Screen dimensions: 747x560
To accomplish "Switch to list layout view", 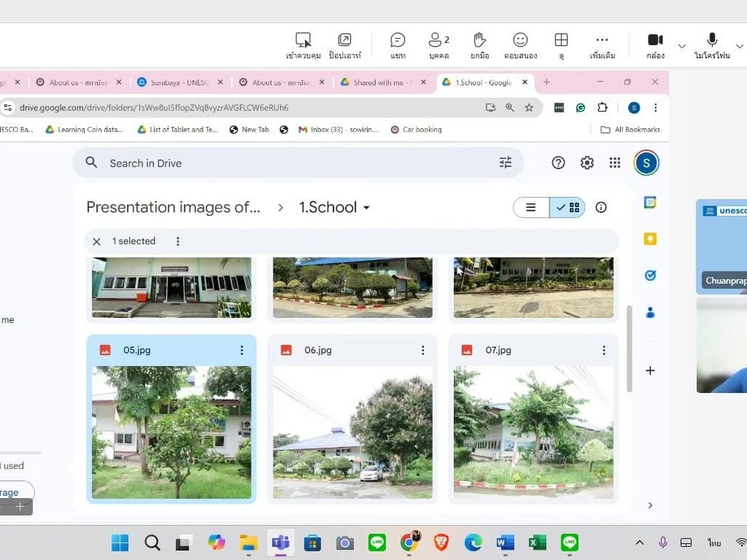I will (x=531, y=208).
